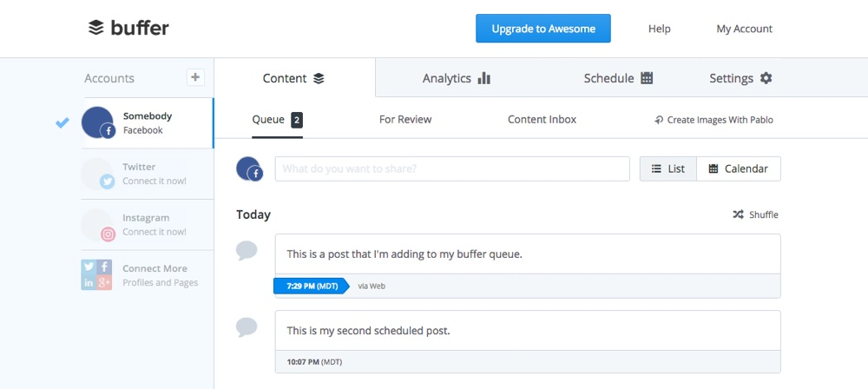Image resolution: width=868 pixels, height=389 pixels.
Task: Click the blue checkmark beside Somebody account
Action: click(x=62, y=122)
